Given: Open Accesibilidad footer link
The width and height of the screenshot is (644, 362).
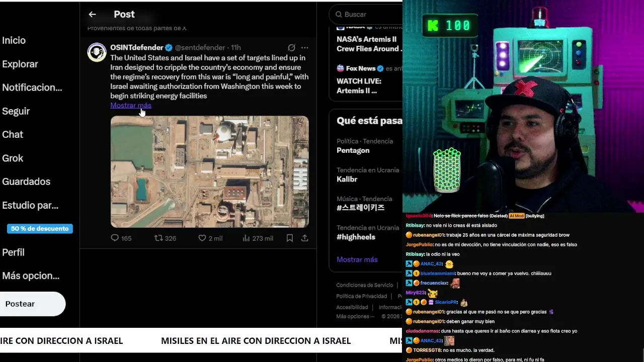Looking at the screenshot, I should click(x=352, y=307).
